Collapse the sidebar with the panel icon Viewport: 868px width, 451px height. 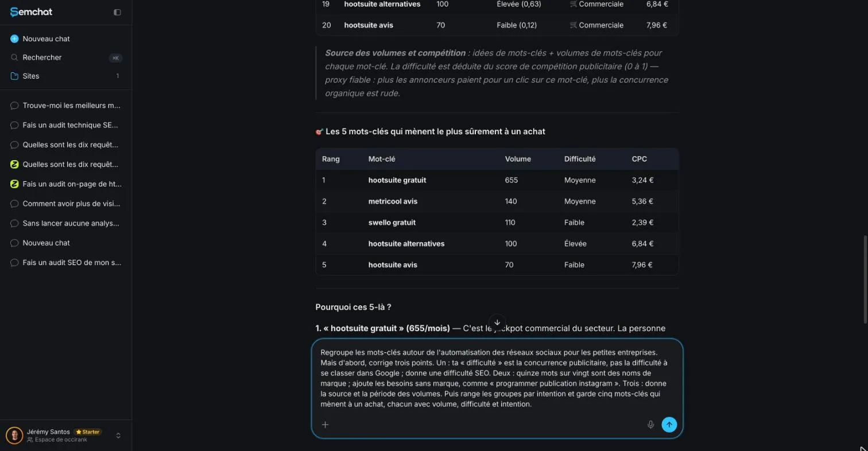[x=117, y=12]
